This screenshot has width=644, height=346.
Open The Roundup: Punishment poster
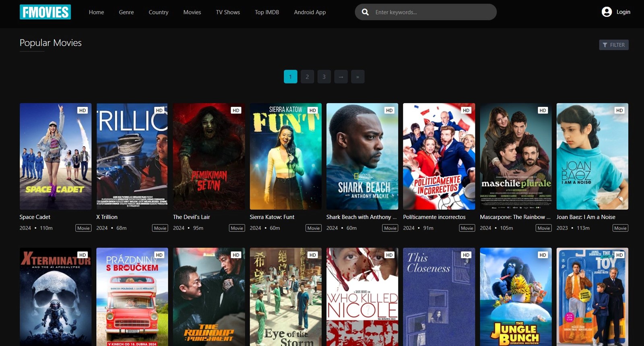pyautogui.click(x=209, y=297)
